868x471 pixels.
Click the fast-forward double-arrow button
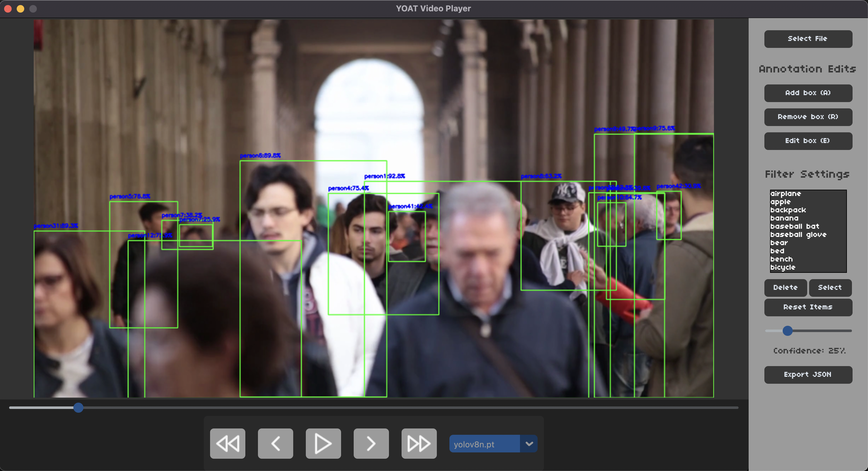[419, 443]
